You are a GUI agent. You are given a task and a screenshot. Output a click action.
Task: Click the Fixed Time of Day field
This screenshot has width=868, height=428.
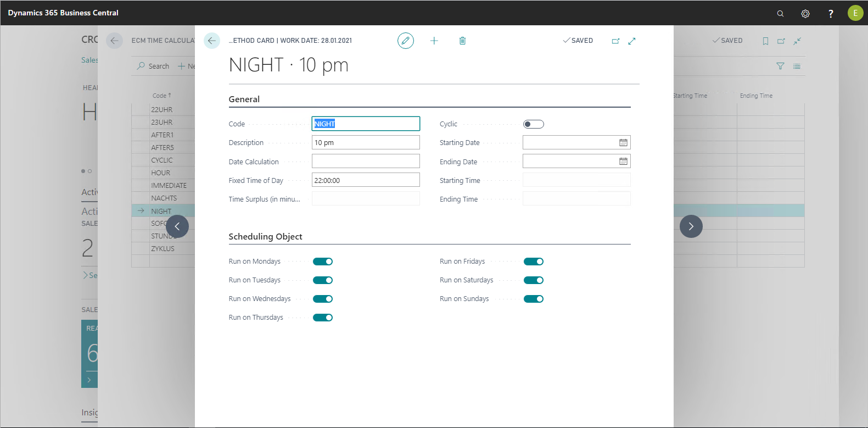click(x=366, y=180)
